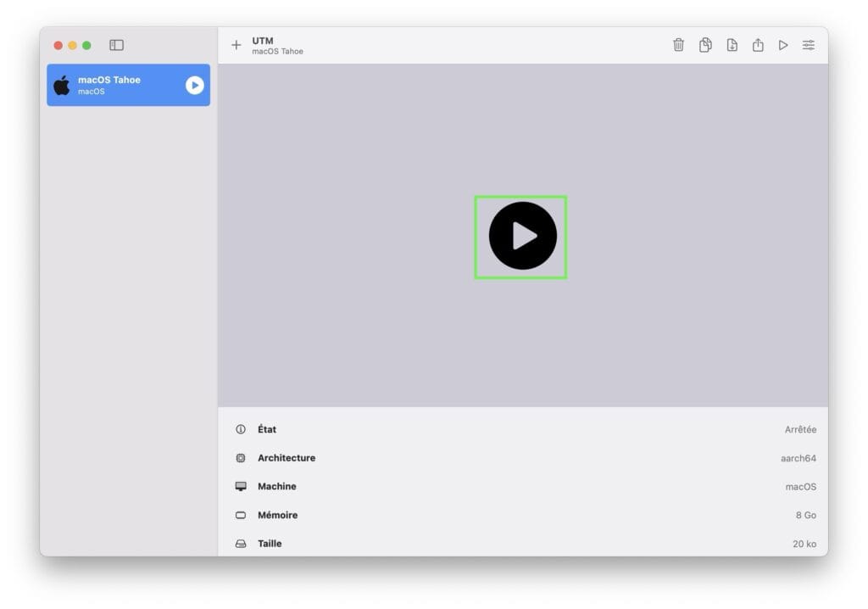Click the Mémoire row

point(523,516)
